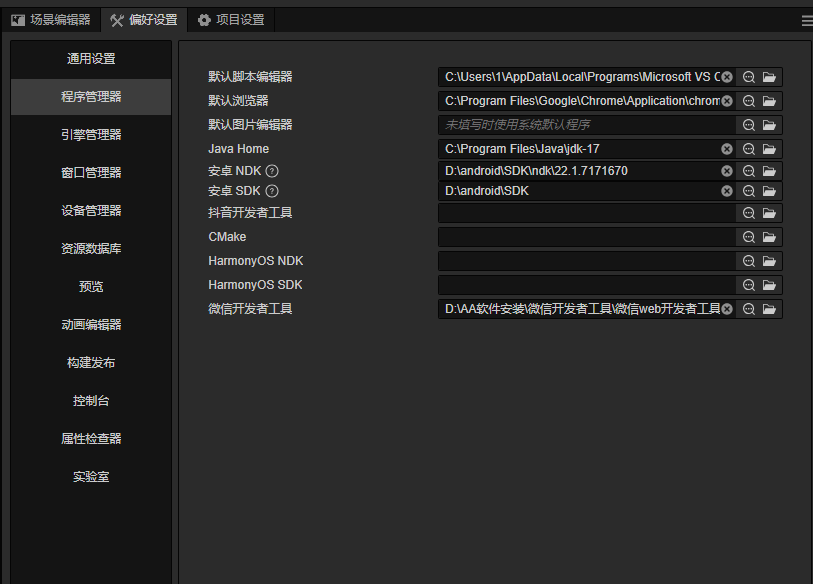The height and width of the screenshot is (584, 813).
Task: Clear the 微信开发者工具 path
Action: (x=727, y=309)
